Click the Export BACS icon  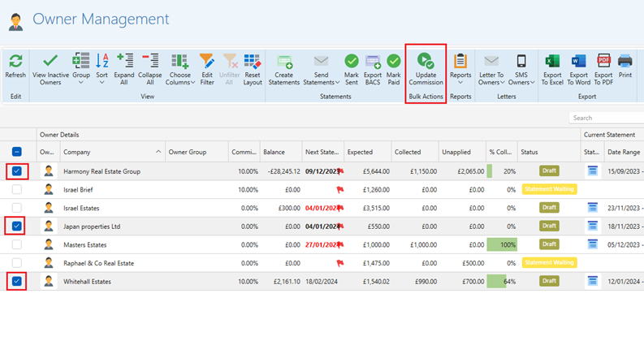point(373,62)
